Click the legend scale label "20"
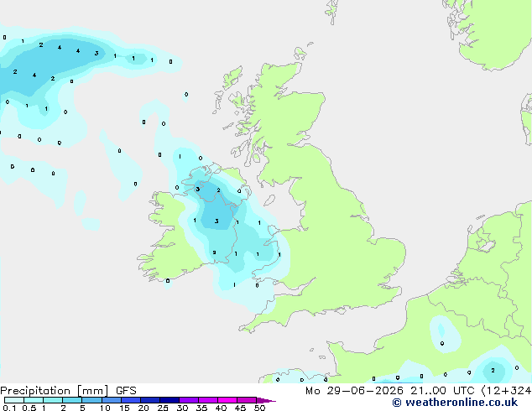This screenshot has width=532, height=411. [x=143, y=408]
